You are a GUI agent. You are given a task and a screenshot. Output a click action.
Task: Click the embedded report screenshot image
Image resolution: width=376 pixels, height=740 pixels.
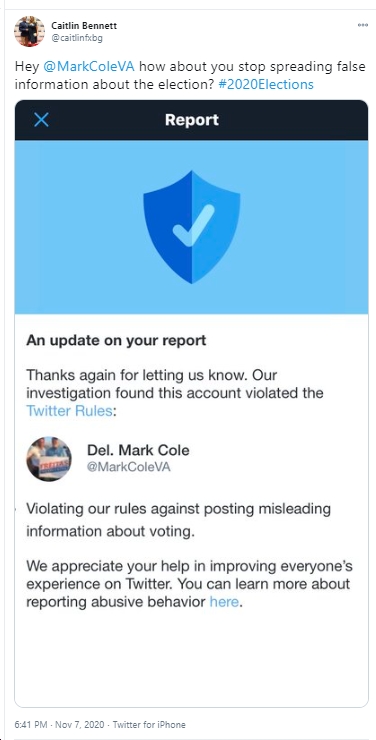click(192, 404)
